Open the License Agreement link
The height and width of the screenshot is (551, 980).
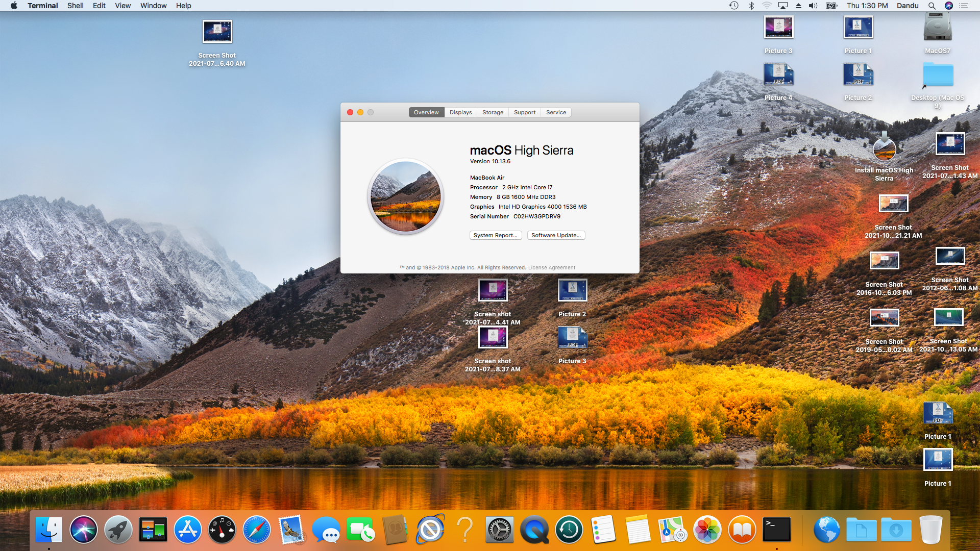(551, 267)
